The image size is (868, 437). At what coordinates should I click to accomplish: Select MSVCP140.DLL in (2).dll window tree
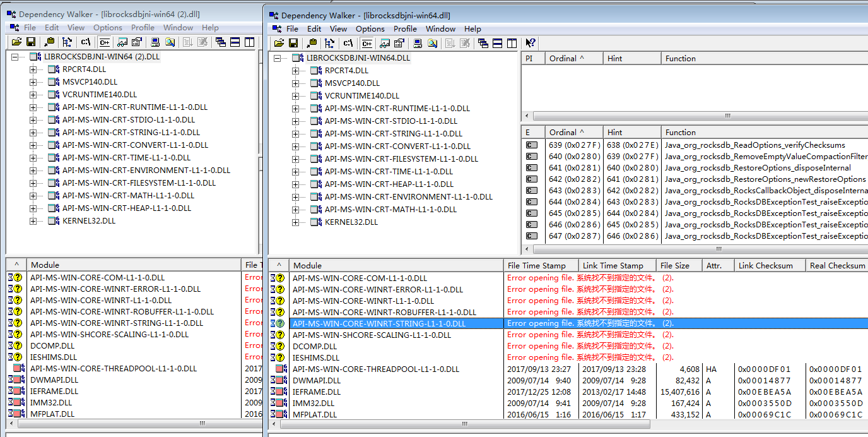point(90,81)
